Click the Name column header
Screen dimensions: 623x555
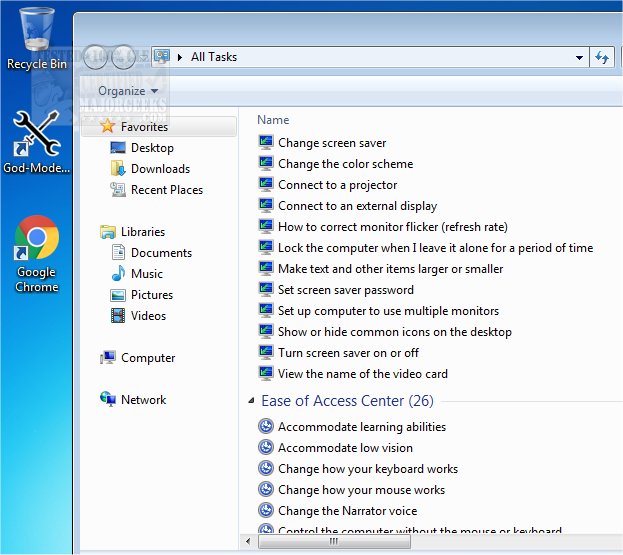click(x=273, y=120)
